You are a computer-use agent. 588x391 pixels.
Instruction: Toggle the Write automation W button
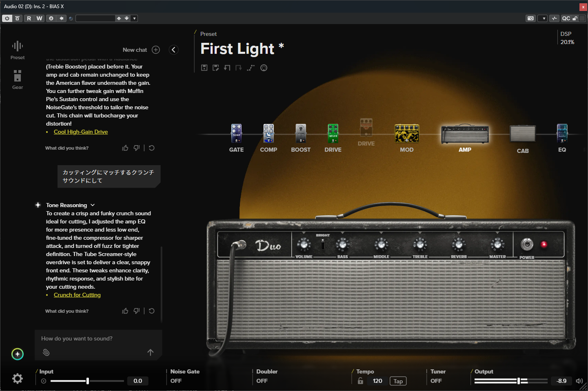[39, 18]
